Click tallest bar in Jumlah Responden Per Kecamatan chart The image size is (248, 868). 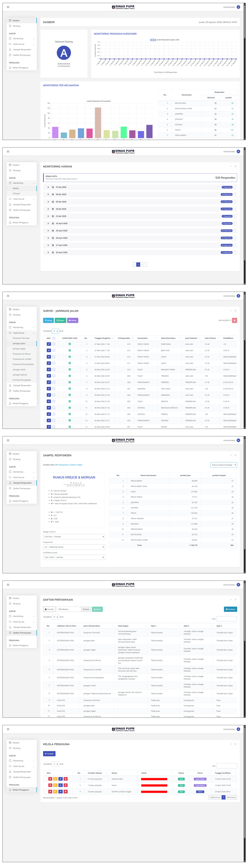pos(98,123)
